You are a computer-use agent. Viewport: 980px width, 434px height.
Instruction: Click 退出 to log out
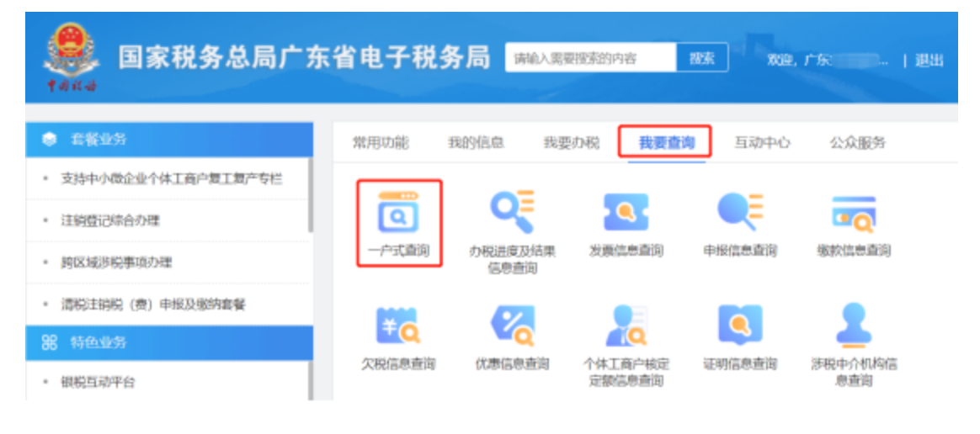pyautogui.click(x=929, y=60)
